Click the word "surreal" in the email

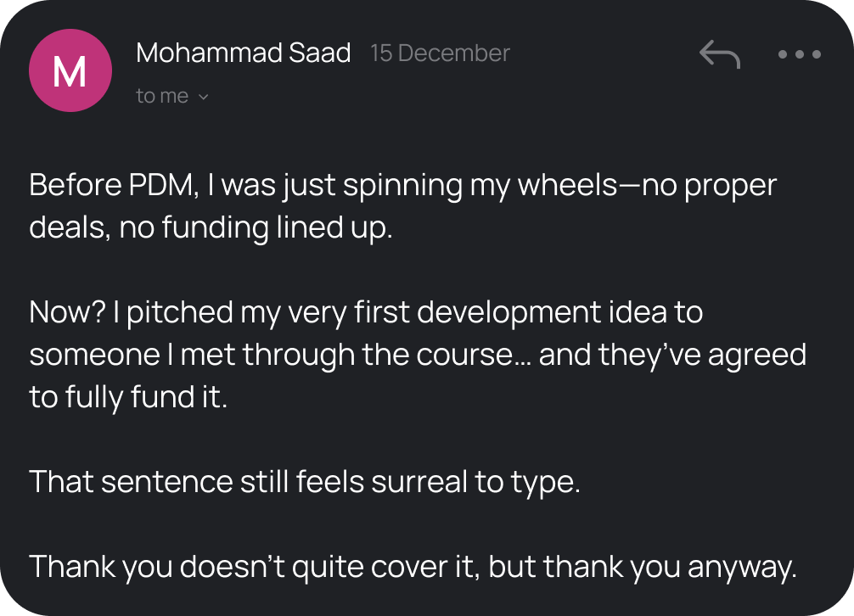tap(426, 482)
